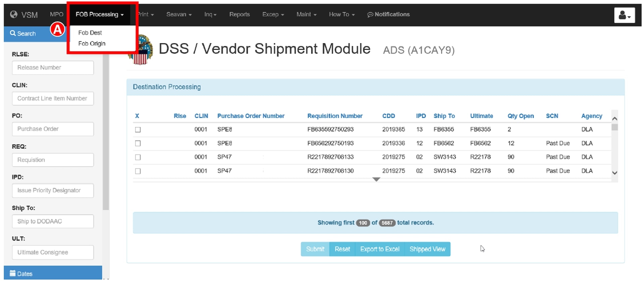This screenshot has width=644, height=281.
Task: Sort by Qty Open column header
Action: [521, 116]
